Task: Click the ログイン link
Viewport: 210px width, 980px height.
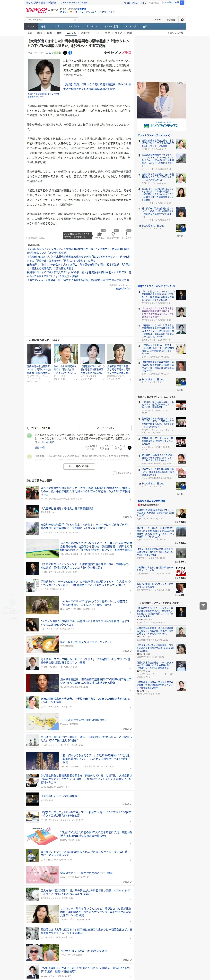Action: pos(64,12)
